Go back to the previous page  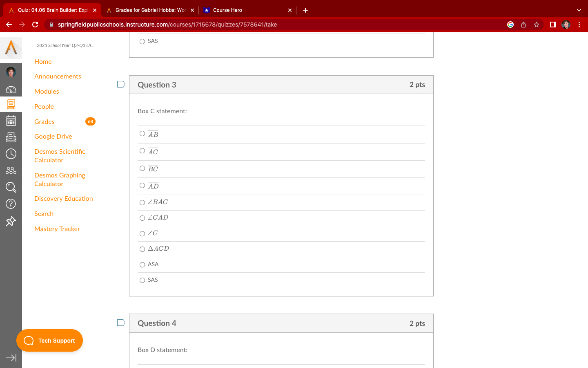[9, 25]
